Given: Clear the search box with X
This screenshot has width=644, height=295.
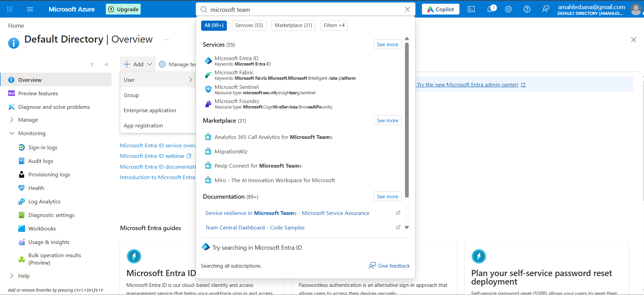Looking at the screenshot, I should pos(407,9).
